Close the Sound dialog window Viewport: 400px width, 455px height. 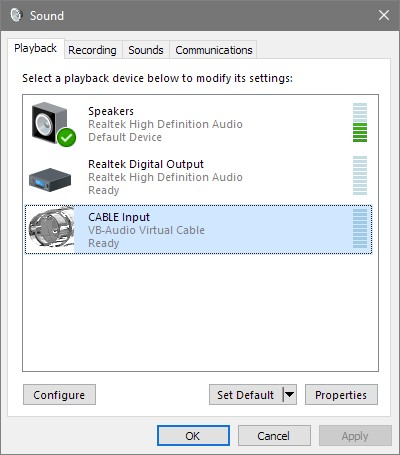384,15
